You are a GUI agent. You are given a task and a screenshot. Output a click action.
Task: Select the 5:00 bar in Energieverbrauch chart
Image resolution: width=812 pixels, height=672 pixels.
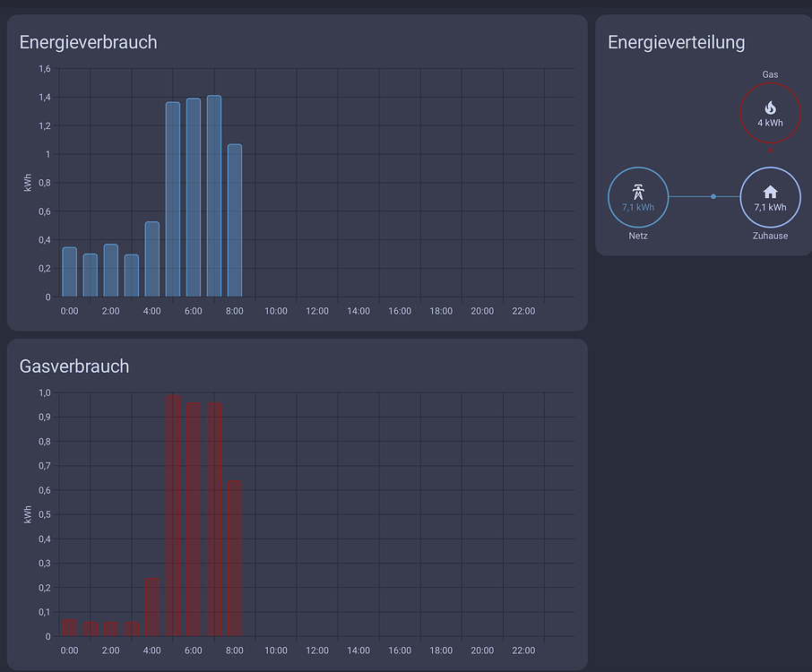click(173, 199)
